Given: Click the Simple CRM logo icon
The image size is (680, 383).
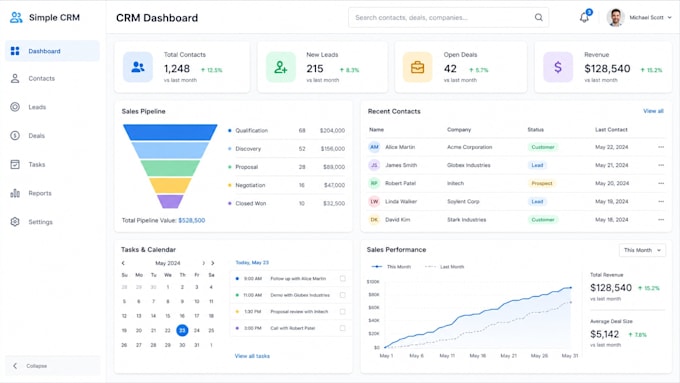Looking at the screenshot, I should click(16, 17).
